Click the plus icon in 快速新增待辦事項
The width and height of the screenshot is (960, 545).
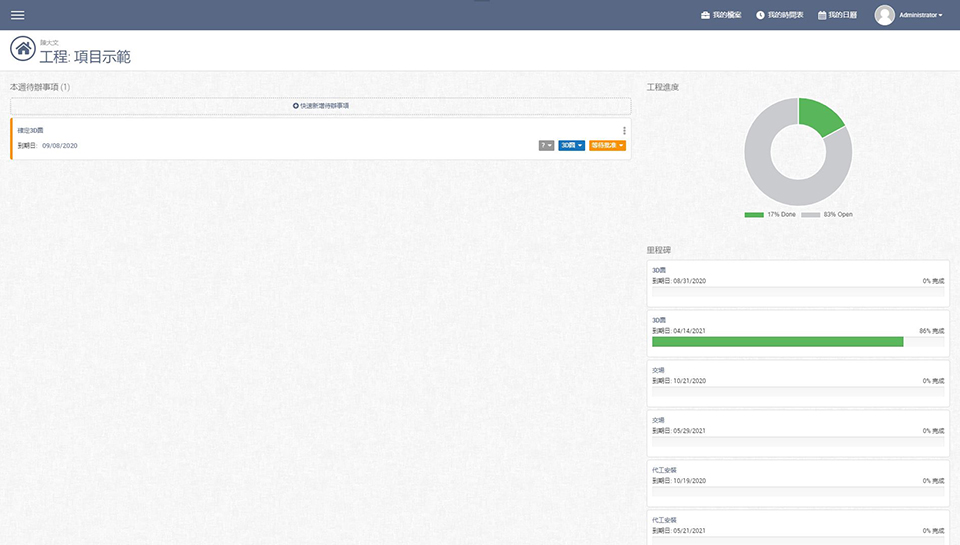point(295,105)
